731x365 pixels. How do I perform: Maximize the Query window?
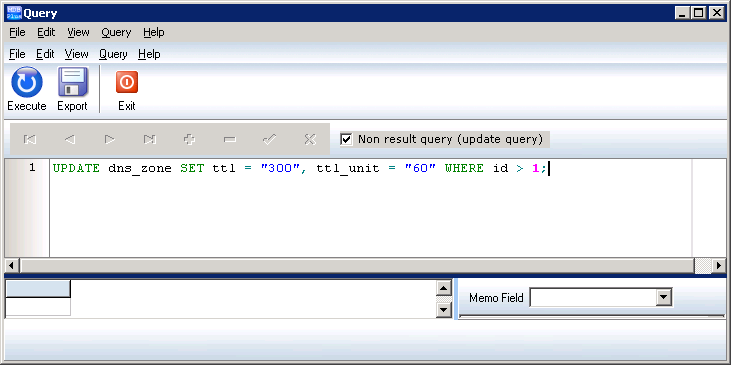click(698, 13)
